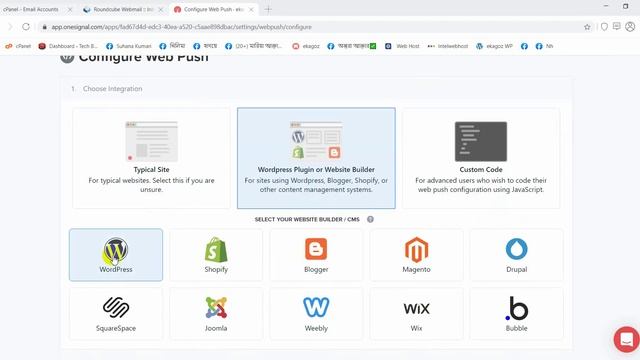640x360 pixels.
Task: Choose the Weebly tile
Action: (x=316, y=313)
